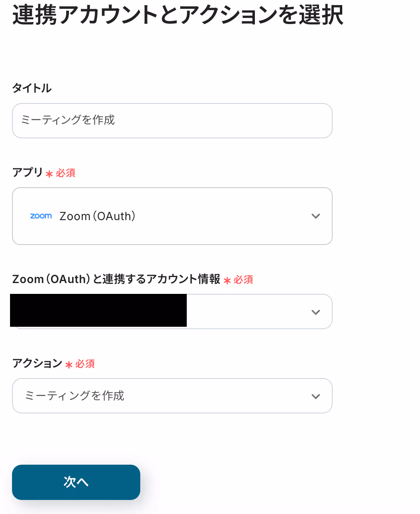420x514 pixels.
Task: Open the Zoom account information combo box
Action: coord(172,312)
